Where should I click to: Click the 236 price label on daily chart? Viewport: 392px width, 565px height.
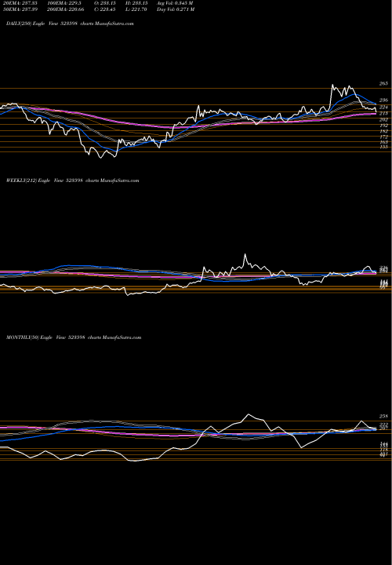383,100
